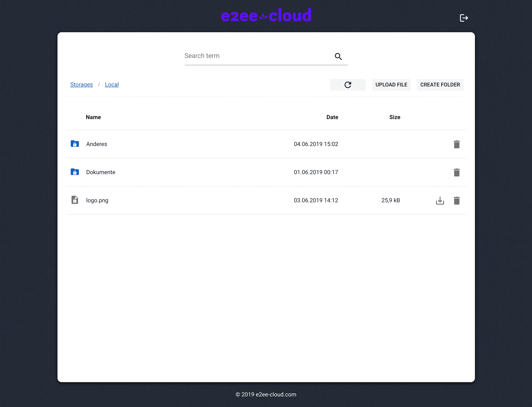The image size is (532, 407).
Task: Select the Date column header to sort
Action: coord(332,117)
